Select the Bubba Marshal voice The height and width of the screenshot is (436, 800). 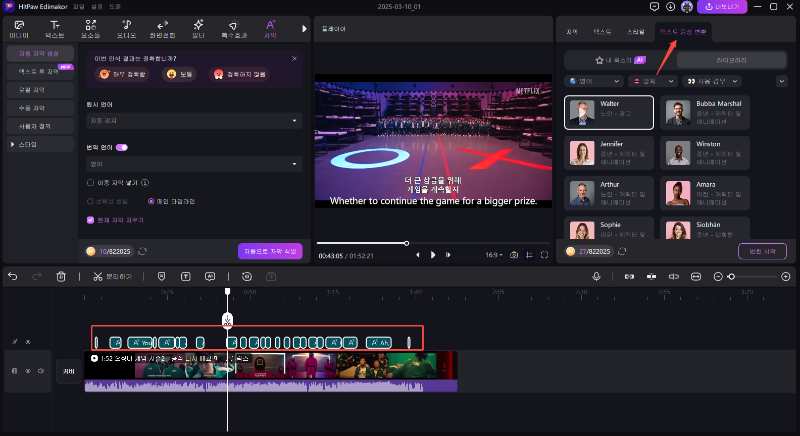705,112
